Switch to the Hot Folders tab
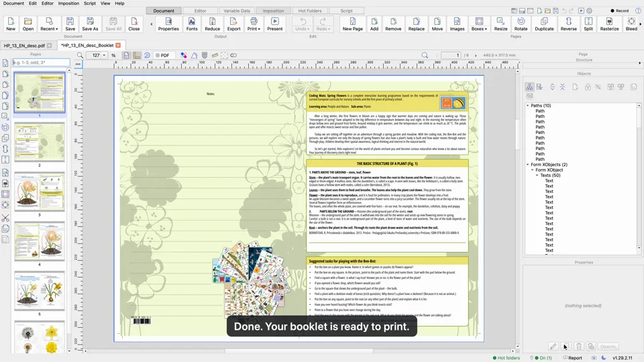Screen dimensions: 644x362 (310, 11)
